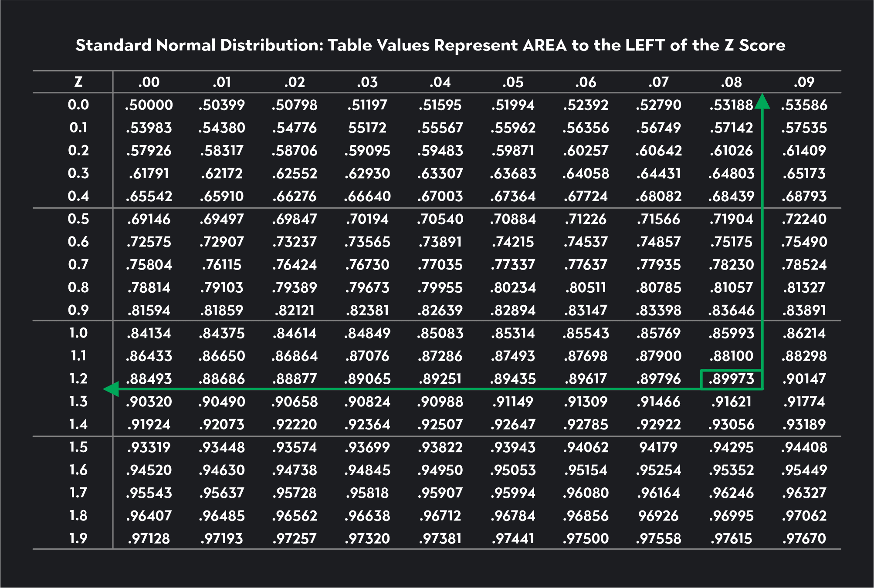Viewport: 874px width, 588px height.
Task: Select the column header .05
Action: click(x=512, y=81)
